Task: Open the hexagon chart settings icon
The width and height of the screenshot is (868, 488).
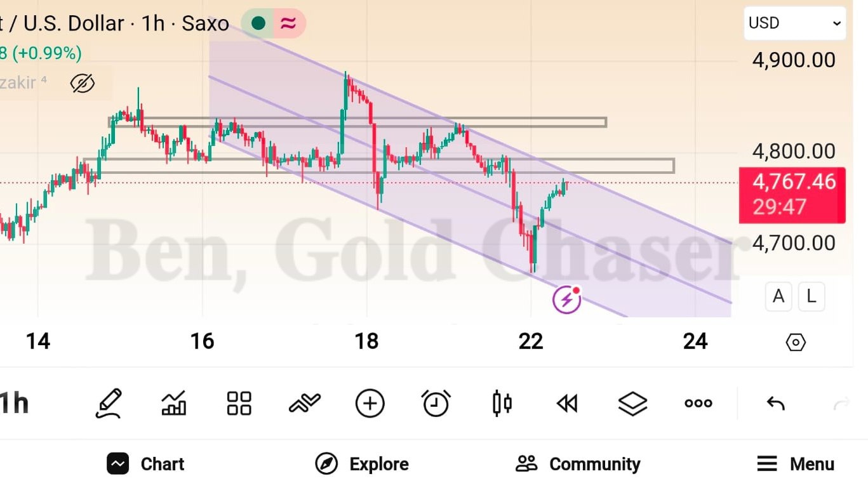Action: pyautogui.click(x=796, y=343)
